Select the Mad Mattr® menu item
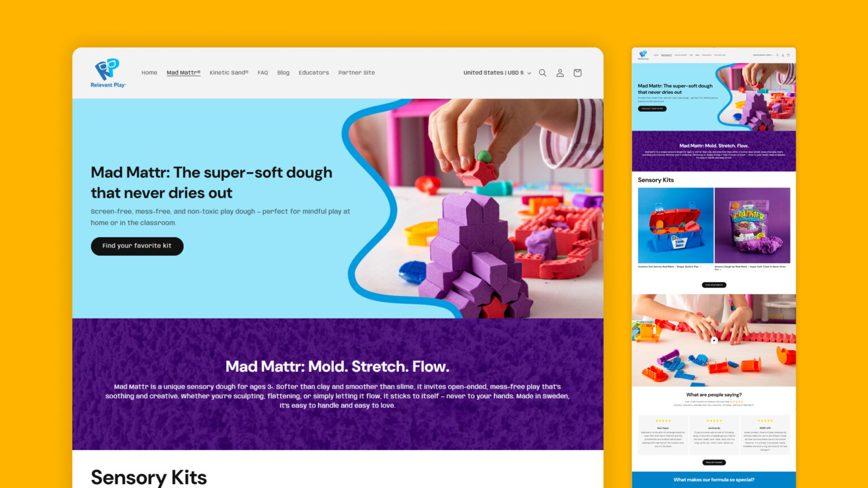 184,73
